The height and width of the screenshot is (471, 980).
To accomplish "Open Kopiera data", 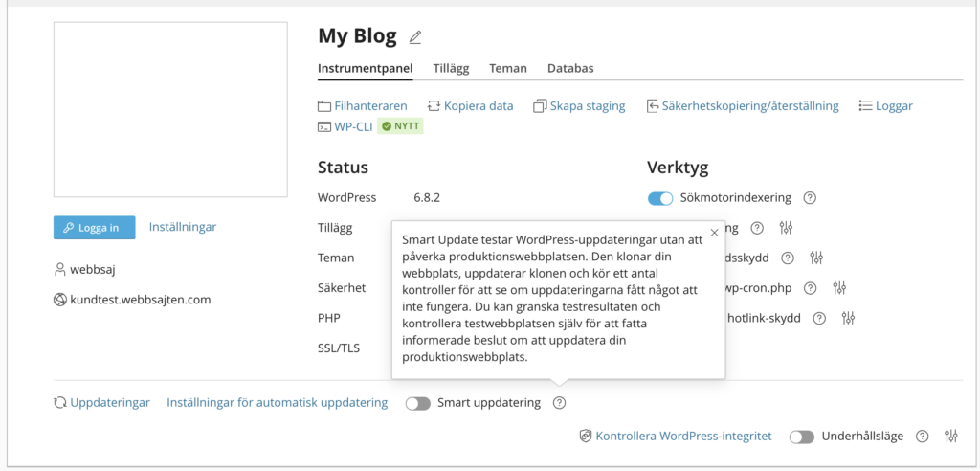I will [470, 105].
